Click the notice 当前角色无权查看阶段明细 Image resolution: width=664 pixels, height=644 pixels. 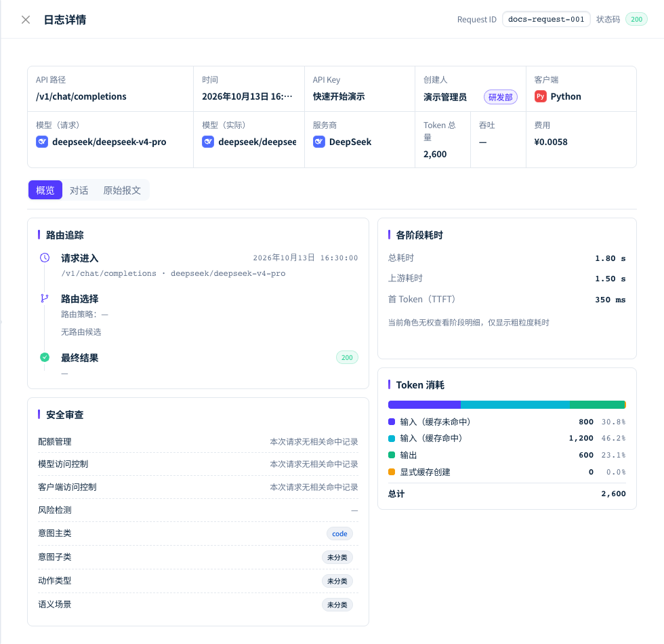pos(469,323)
